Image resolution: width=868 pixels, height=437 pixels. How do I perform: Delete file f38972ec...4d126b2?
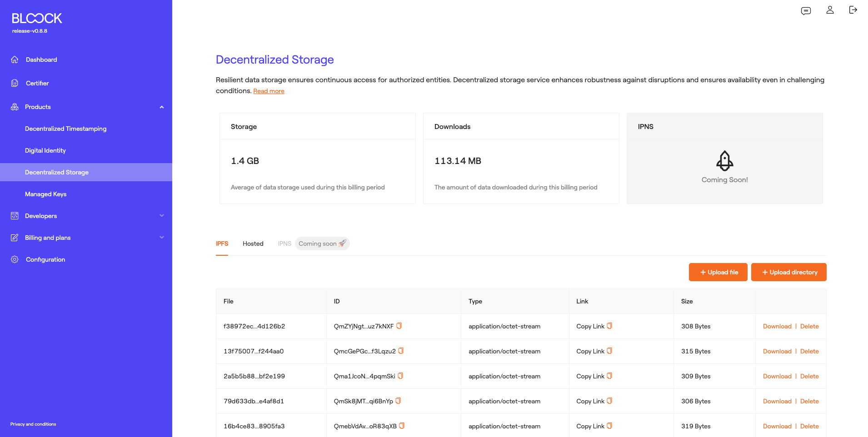point(809,326)
